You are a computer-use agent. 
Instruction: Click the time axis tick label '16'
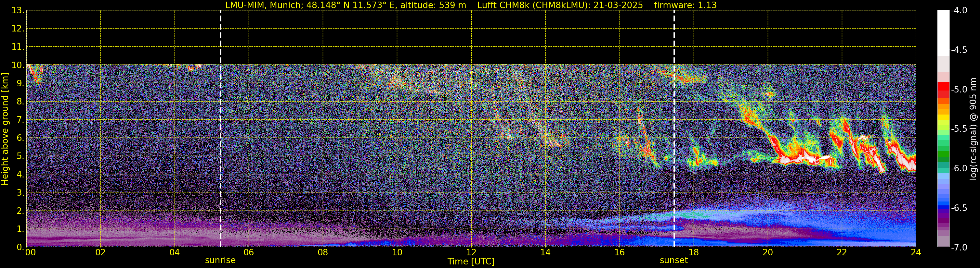[x=620, y=253]
